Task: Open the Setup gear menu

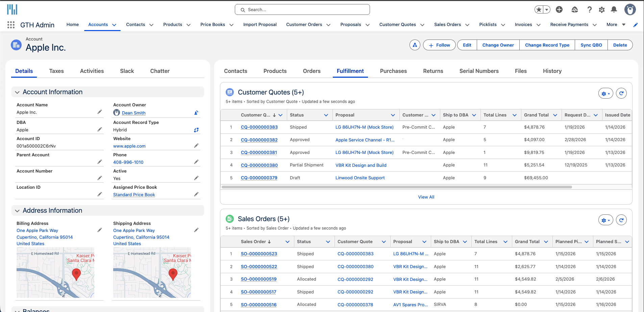Action: 602,9
